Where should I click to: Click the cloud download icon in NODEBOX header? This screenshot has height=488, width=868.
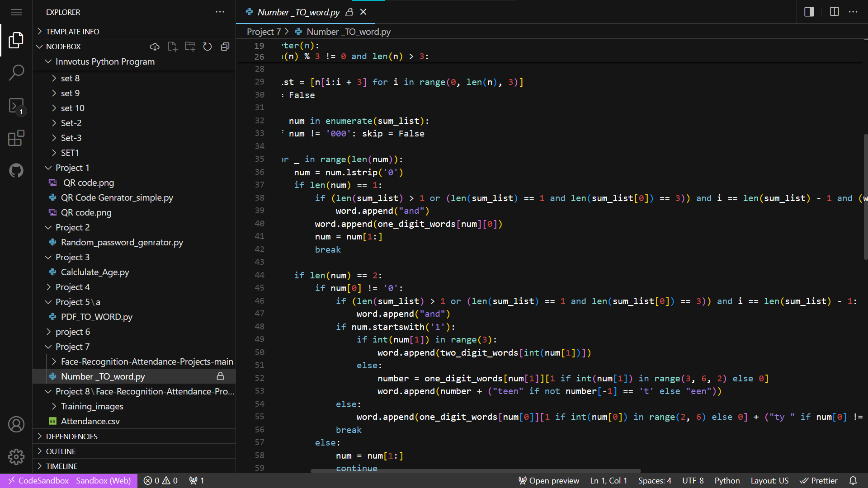tap(155, 47)
